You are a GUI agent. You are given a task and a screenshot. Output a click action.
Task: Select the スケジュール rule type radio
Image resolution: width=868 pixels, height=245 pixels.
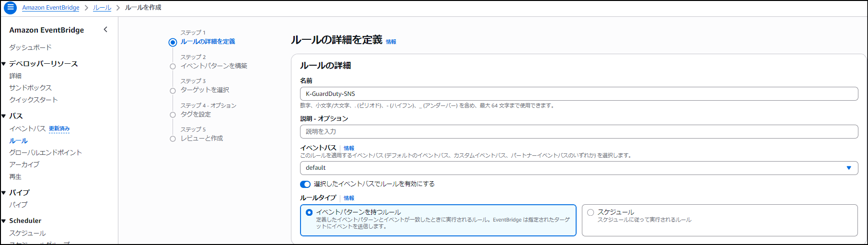(590, 212)
